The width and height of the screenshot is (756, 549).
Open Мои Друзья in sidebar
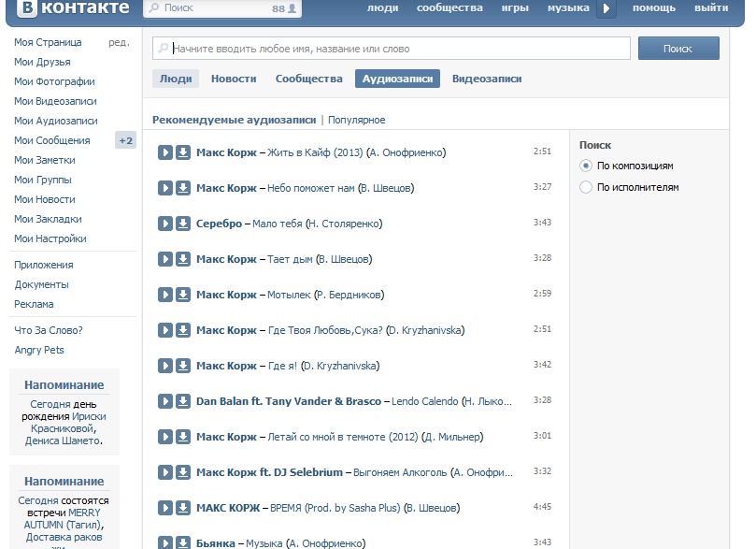(x=42, y=63)
